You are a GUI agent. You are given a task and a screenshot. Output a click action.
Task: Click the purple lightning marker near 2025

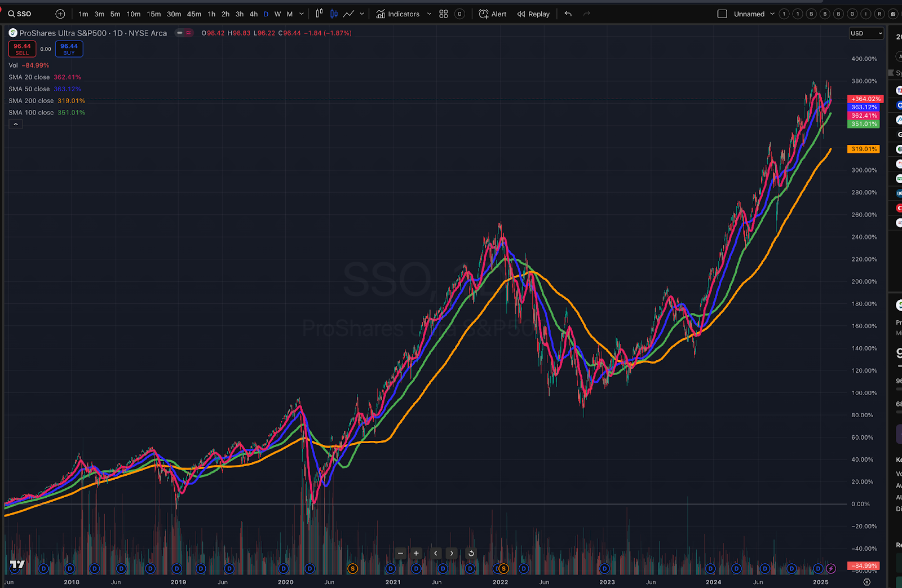coord(831,568)
